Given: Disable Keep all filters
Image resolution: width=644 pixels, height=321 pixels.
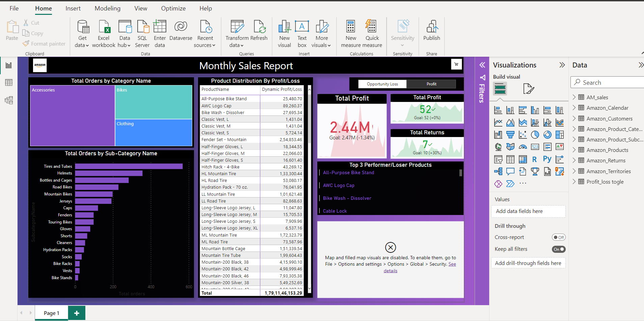Looking at the screenshot, I should point(559,249).
